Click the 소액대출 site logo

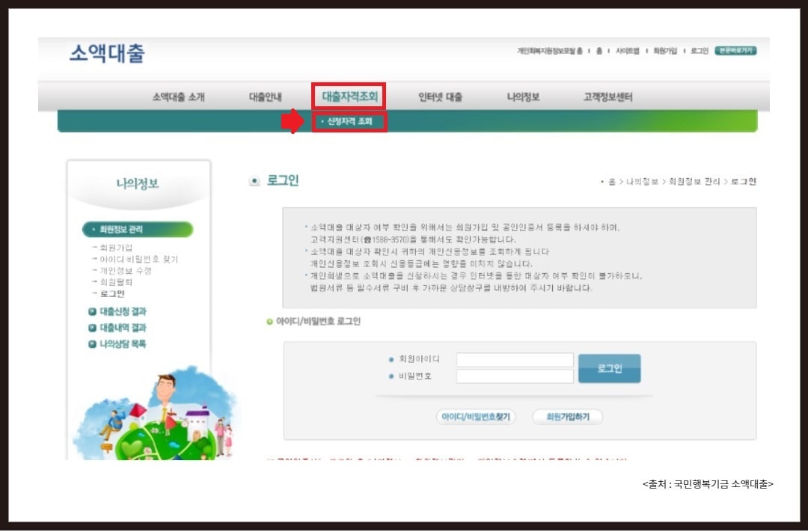107,53
